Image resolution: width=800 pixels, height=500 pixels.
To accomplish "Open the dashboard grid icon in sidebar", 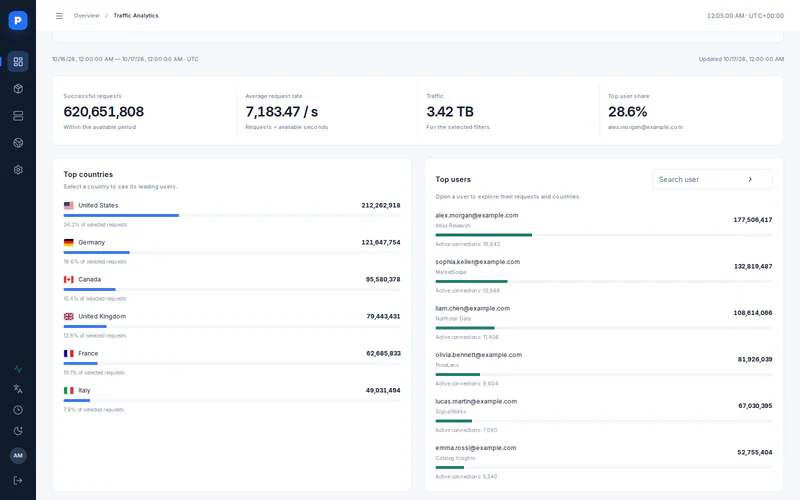I will 18,62.
